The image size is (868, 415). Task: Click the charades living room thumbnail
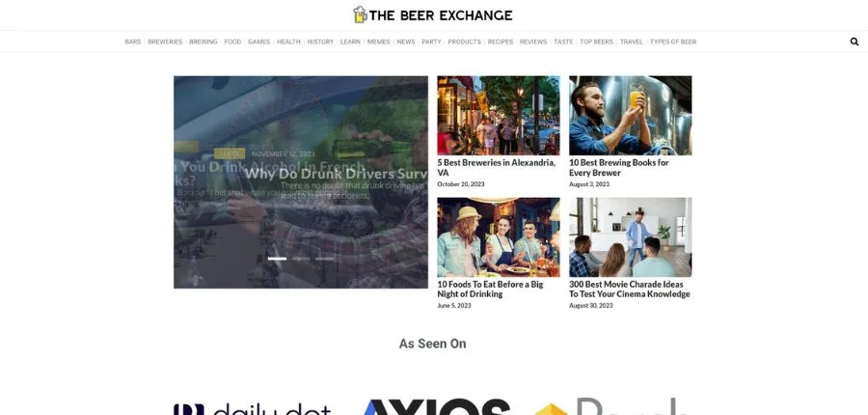coord(630,237)
